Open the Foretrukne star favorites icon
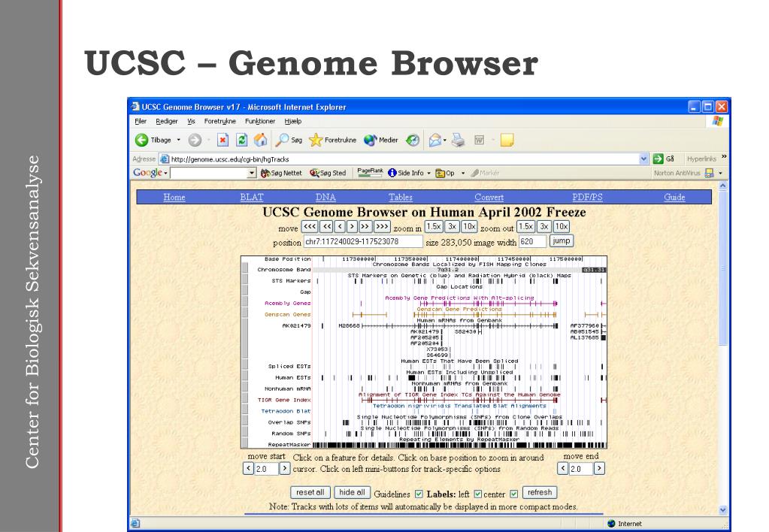This screenshot has width=769, height=532. click(x=316, y=141)
